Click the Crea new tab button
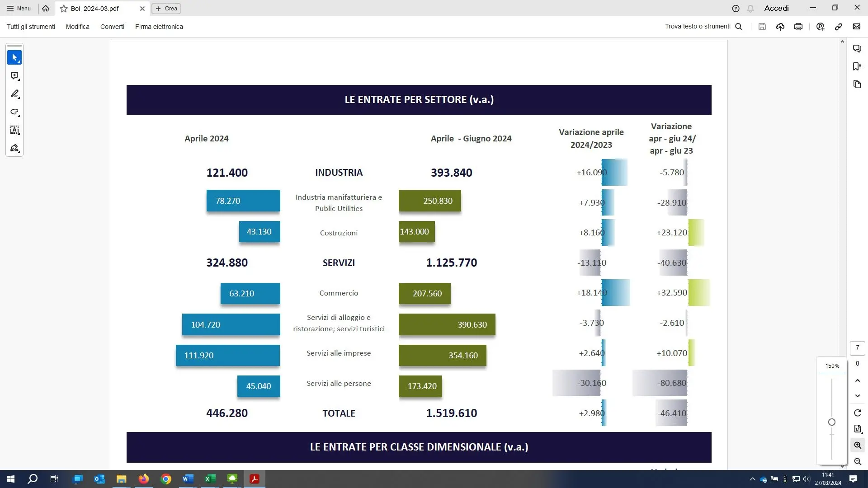This screenshot has width=868, height=488. point(166,9)
